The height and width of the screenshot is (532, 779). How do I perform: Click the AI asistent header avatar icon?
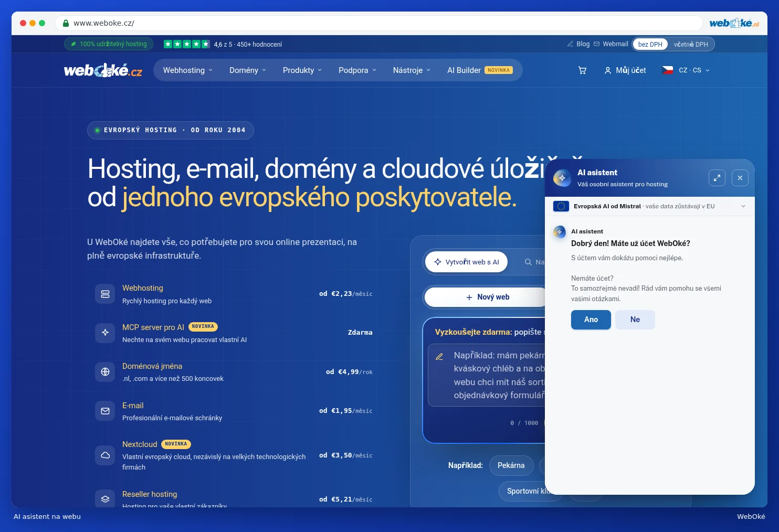point(562,178)
